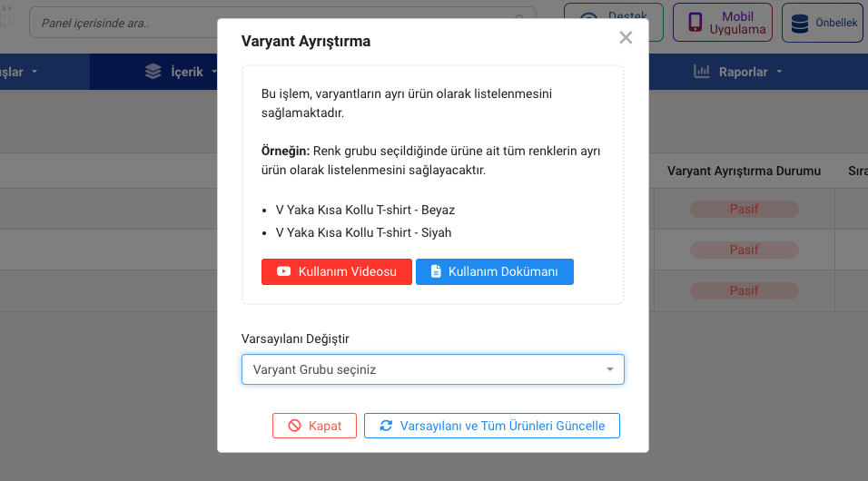Click the refresh icon in the update button

tap(386, 426)
